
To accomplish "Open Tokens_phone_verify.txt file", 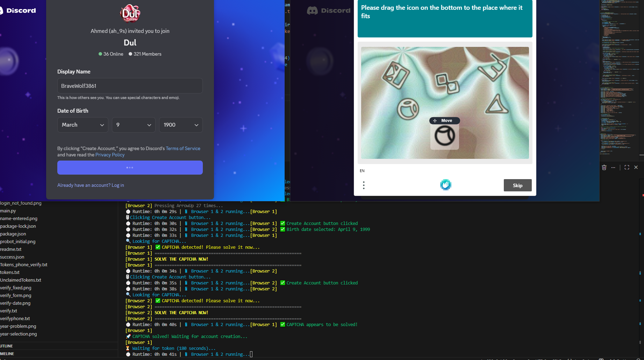I will coord(24,264).
